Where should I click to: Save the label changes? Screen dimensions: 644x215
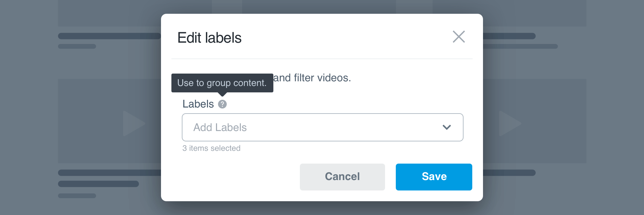point(434,177)
